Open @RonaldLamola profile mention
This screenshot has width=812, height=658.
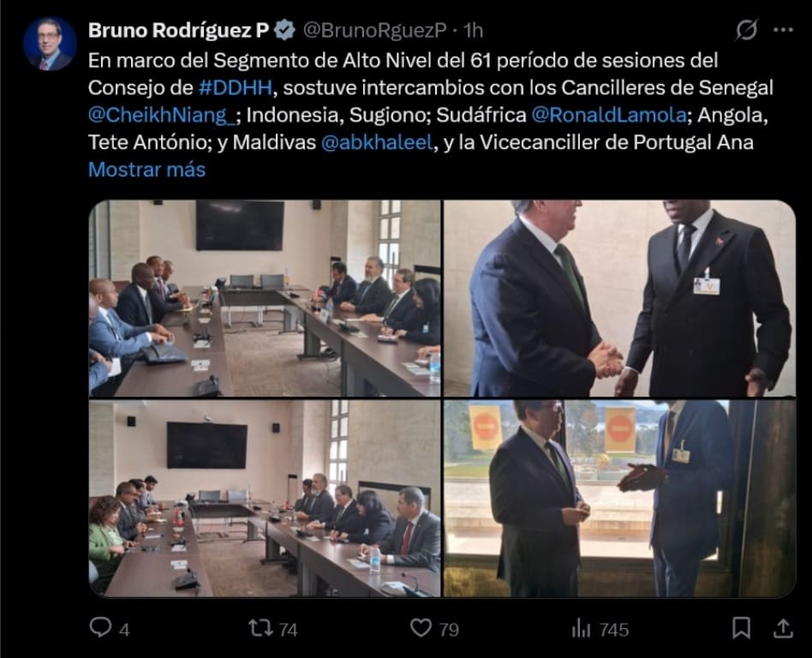click(x=608, y=115)
